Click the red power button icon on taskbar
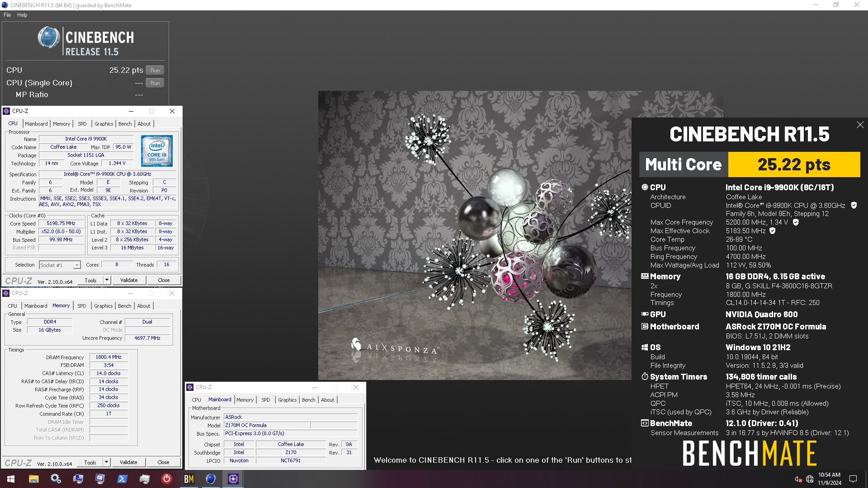Screen dimensions: 868x488 (x=166, y=479)
